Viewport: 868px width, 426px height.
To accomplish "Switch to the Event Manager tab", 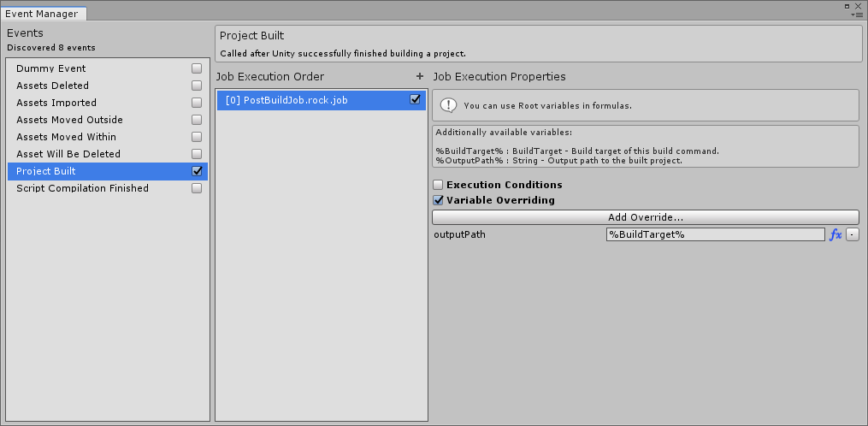I will [43, 14].
